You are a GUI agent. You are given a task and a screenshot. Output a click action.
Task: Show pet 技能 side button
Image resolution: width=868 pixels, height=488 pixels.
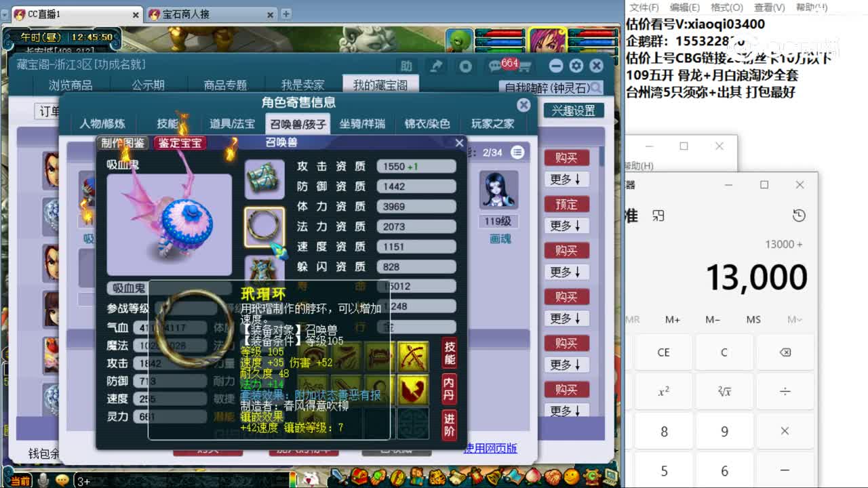[449, 353]
